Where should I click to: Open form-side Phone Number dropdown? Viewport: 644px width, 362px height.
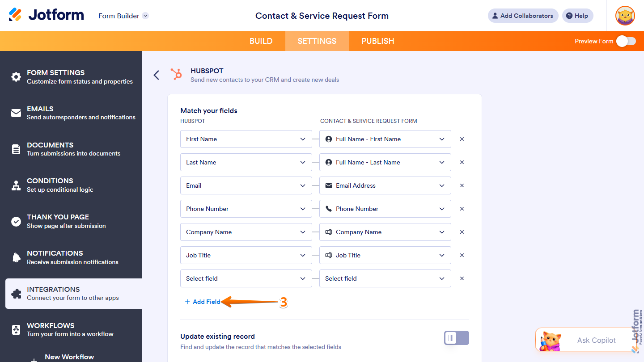click(385, 209)
